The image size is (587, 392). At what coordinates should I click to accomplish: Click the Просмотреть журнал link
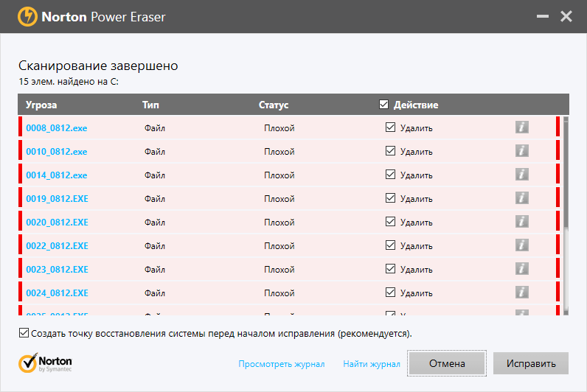tap(281, 364)
